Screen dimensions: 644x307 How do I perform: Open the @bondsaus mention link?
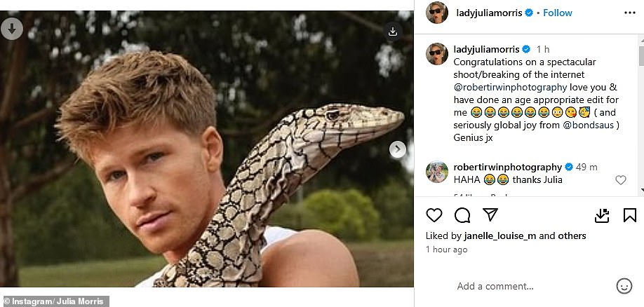[586, 125]
